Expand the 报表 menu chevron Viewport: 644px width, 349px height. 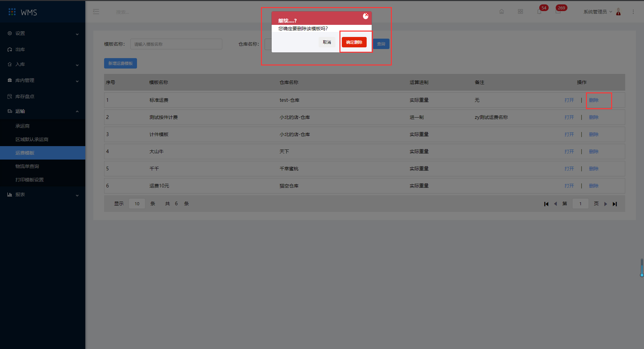pyautogui.click(x=77, y=195)
